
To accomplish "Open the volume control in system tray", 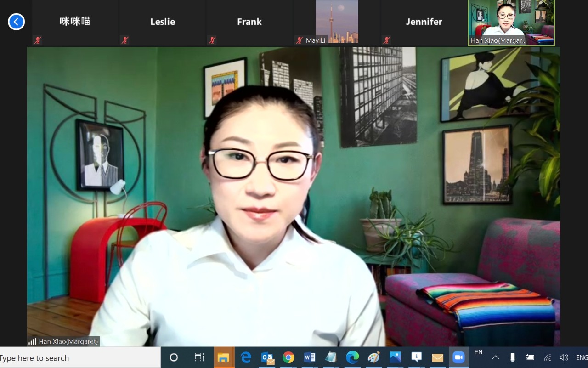I will (x=564, y=357).
